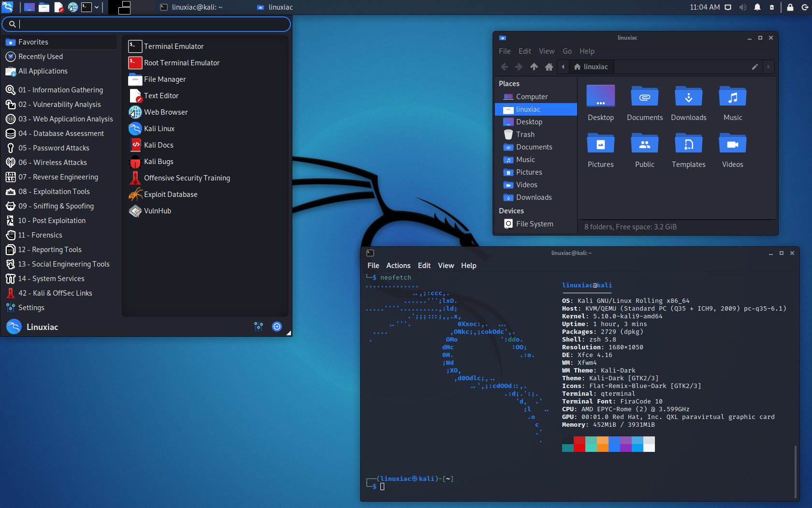This screenshot has width=812, height=508.
Task: Click the Kali dragon menu button in panel
Action: (x=8, y=7)
